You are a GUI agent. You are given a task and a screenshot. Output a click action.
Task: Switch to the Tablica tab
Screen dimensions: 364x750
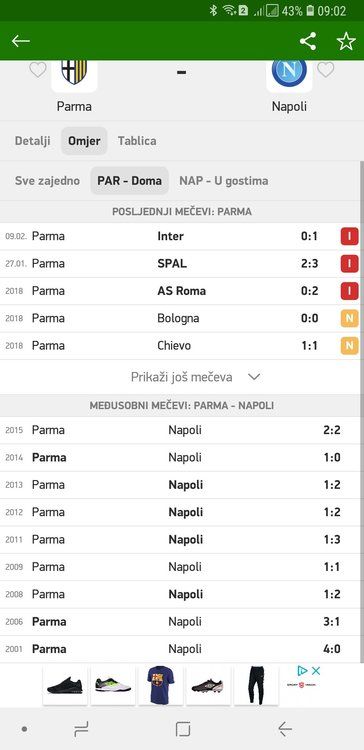(137, 141)
